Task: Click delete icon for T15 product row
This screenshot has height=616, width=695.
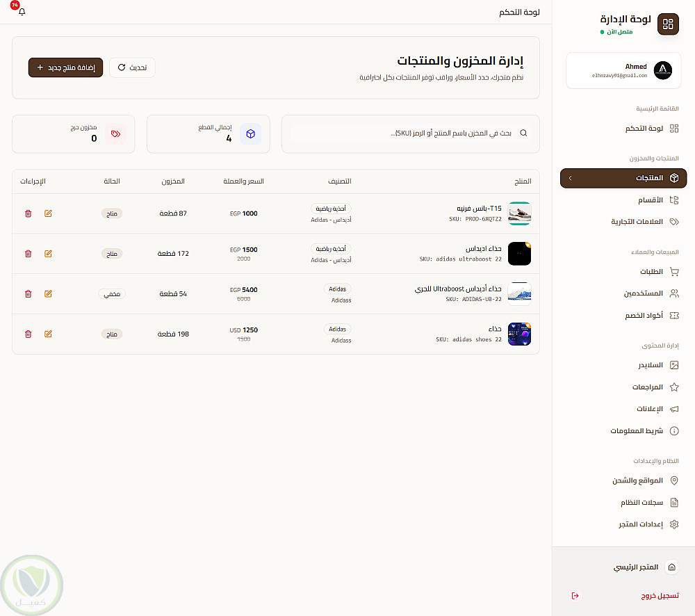Action: tap(28, 213)
